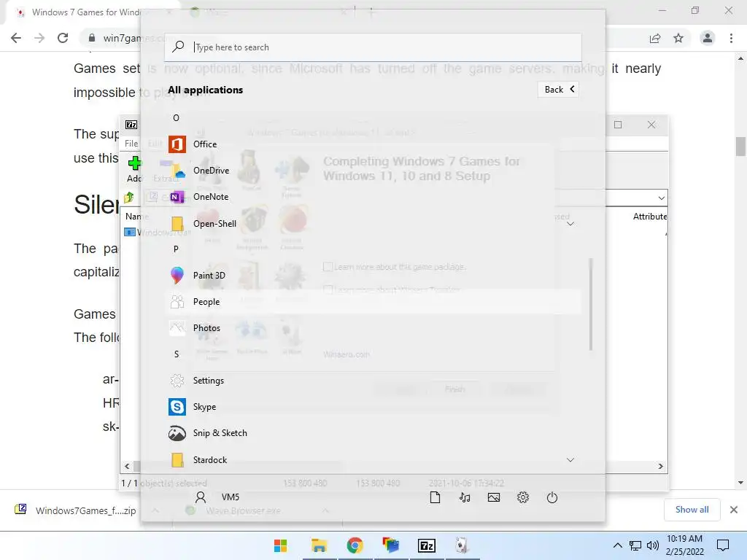Image resolution: width=747 pixels, height=560 pixels.
Task: Open the People app
Action: coord(373,301)
